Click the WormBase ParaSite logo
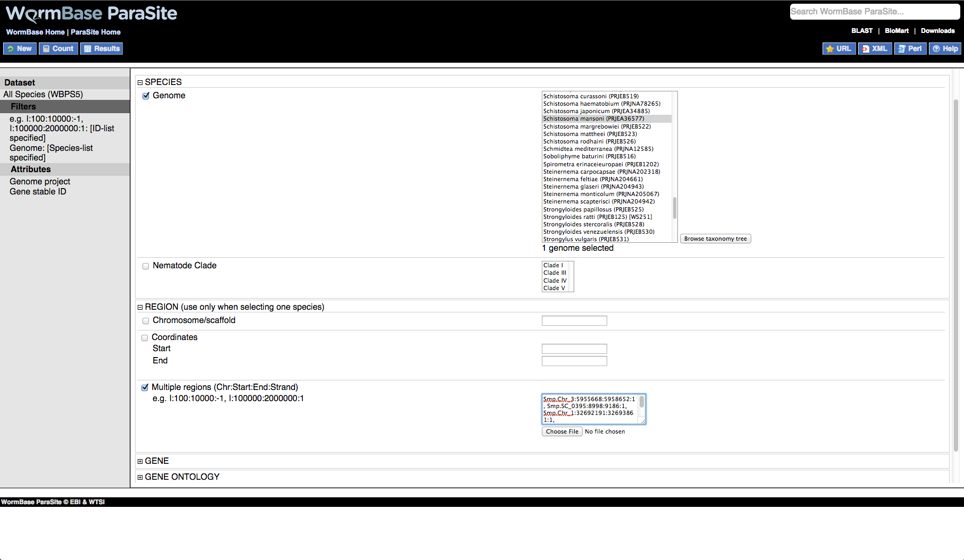 [91, 14]
